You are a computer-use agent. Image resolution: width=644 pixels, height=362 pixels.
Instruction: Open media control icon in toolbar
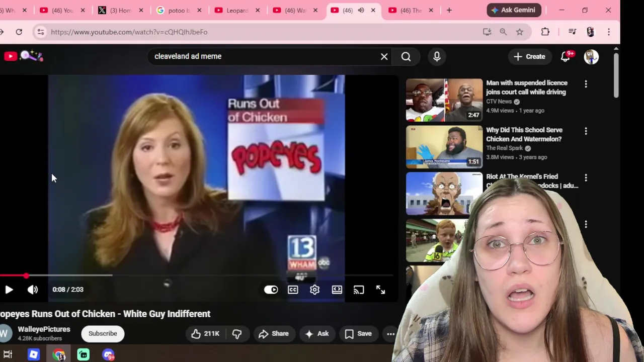[x=572, y=32]
